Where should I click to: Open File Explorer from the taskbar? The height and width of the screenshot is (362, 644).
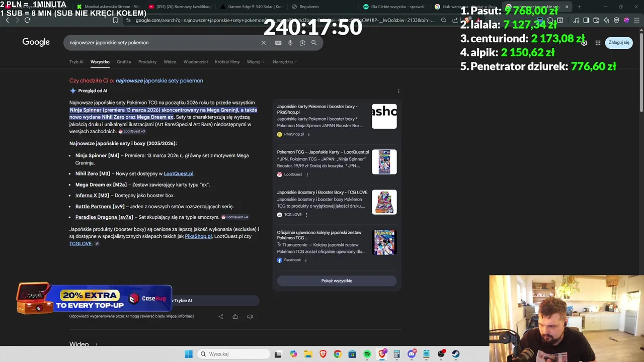coord(308,354)
